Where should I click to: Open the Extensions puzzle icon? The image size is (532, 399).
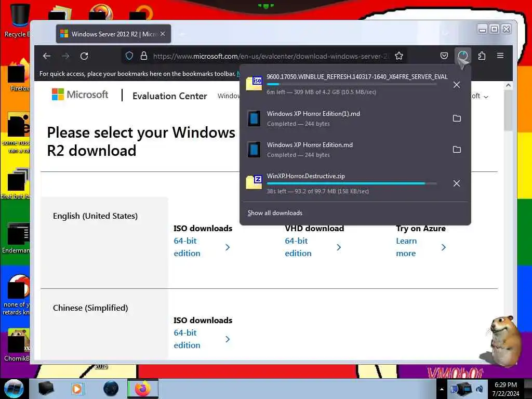click(x=482, y=56)
